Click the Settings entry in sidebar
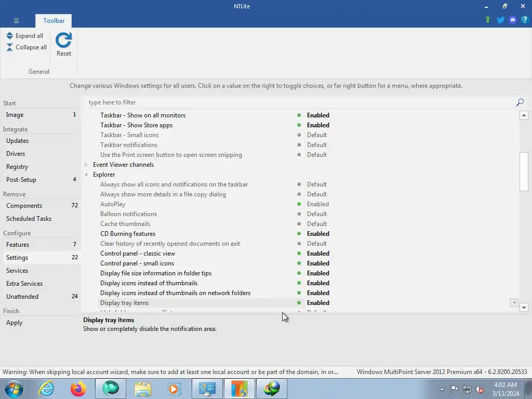This screenshot has height=399, width=532. pyautogui.click(x=41, y=257)
